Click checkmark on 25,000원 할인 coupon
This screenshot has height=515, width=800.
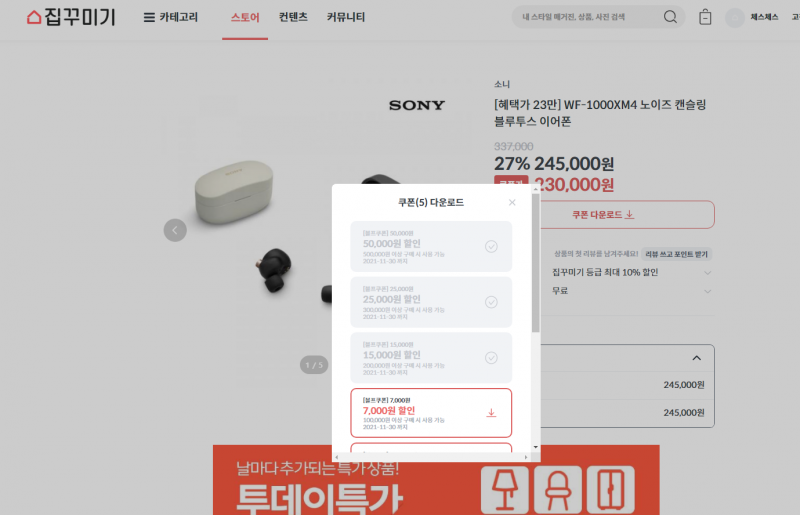click(x=491, y=302)
